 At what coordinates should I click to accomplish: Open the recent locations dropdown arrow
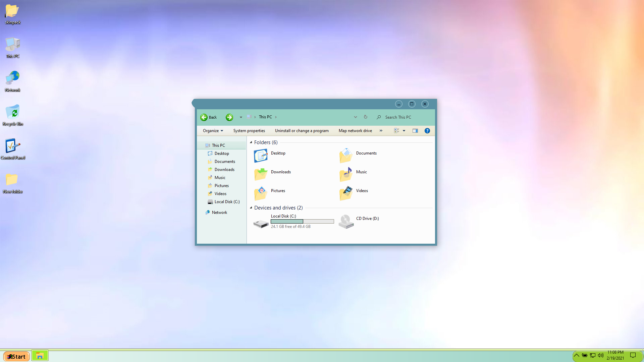pyautogui.click(x=241, y=117)
